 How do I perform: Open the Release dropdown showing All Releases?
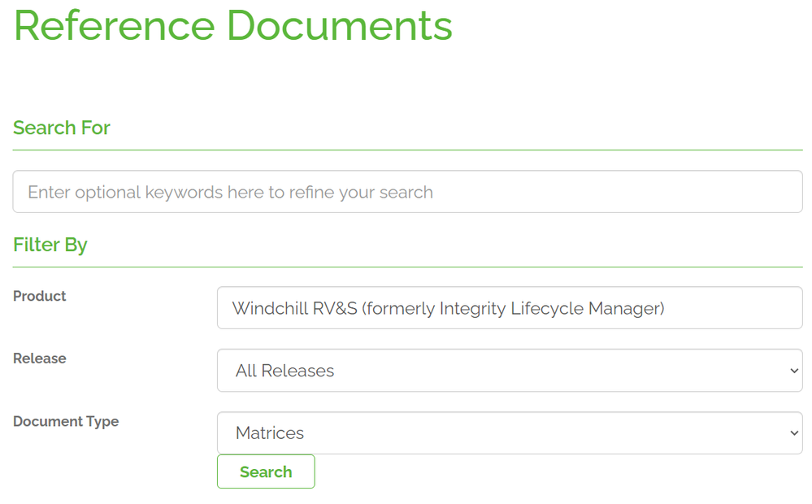tap(510, 371)
